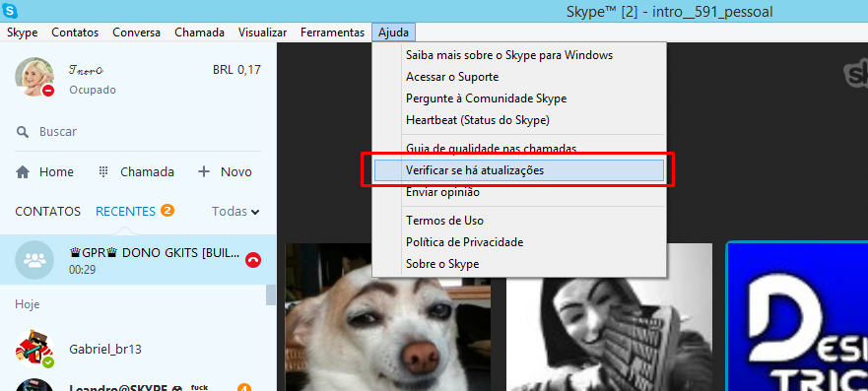The image size is (868, 391).
Task: Click the blue logo participant thumbnail
Action: [797, 316]
